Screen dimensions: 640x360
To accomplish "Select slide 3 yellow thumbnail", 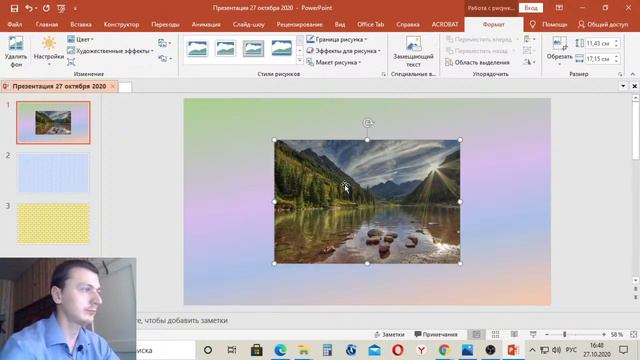I will point(53,224).
